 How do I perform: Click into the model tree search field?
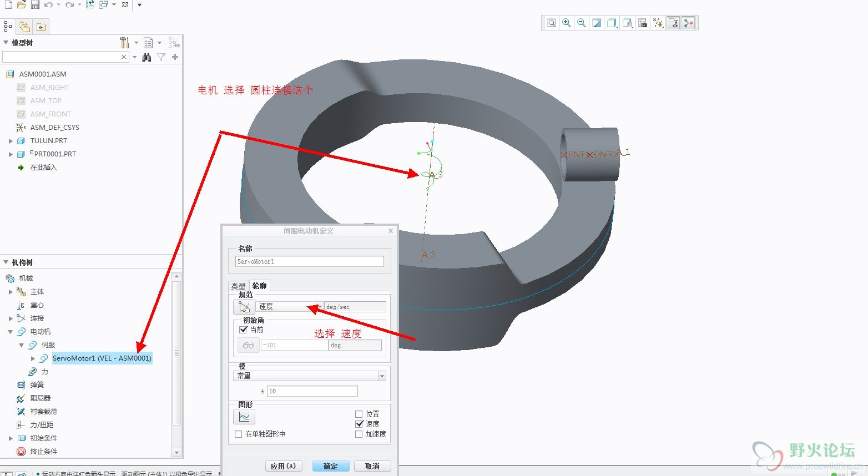point(61,57)
